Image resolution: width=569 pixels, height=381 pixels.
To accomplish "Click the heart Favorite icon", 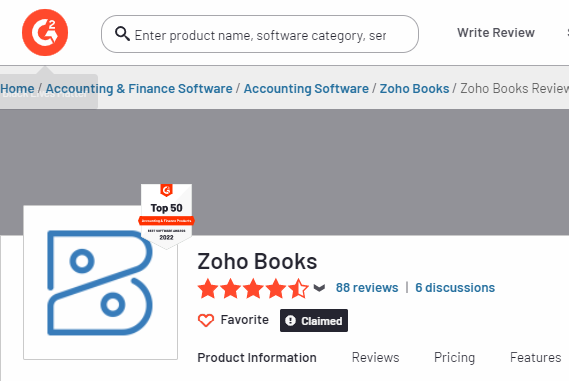I will click(x=206, y=320).
